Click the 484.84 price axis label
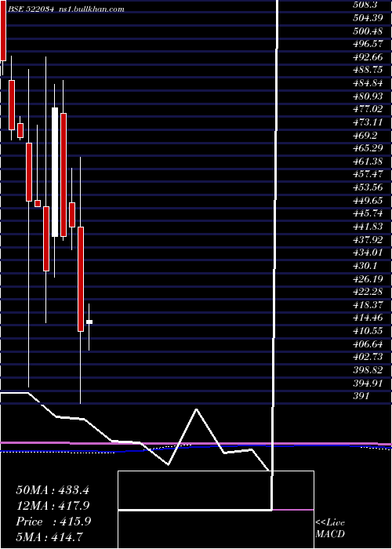 pos(368,83)
